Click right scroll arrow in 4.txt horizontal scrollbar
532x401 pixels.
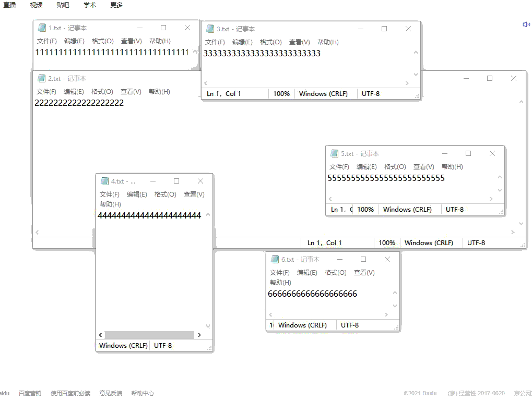(199, 335)
